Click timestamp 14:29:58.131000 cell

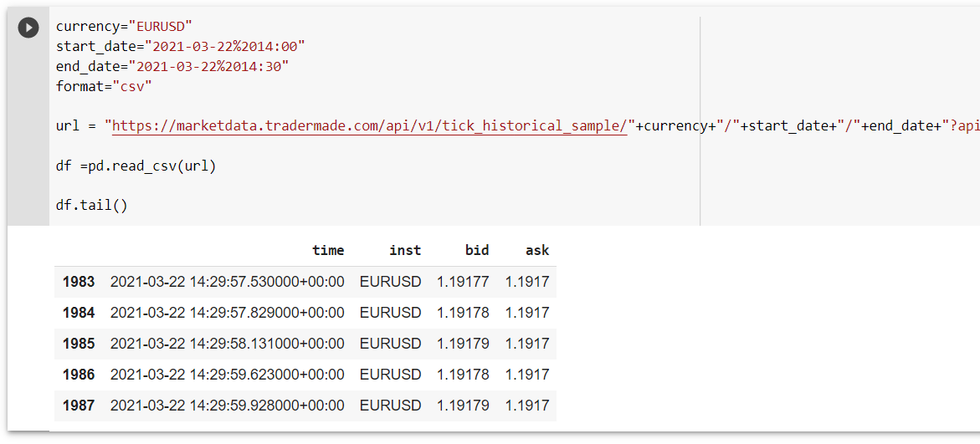(x=228, y=344)
